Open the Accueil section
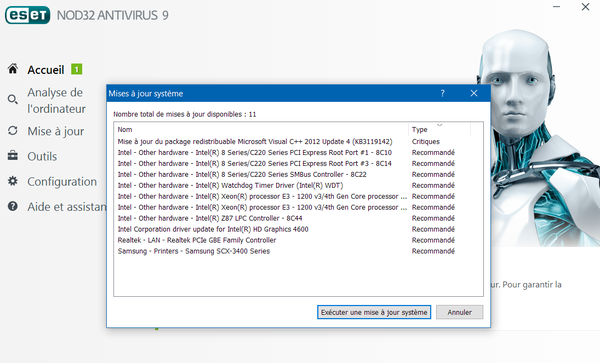 46,70
